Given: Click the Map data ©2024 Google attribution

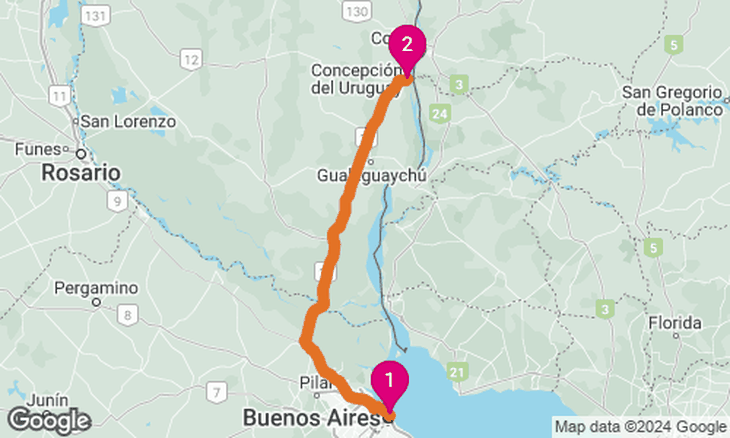Looking at the screenshot, I should 641,427.
